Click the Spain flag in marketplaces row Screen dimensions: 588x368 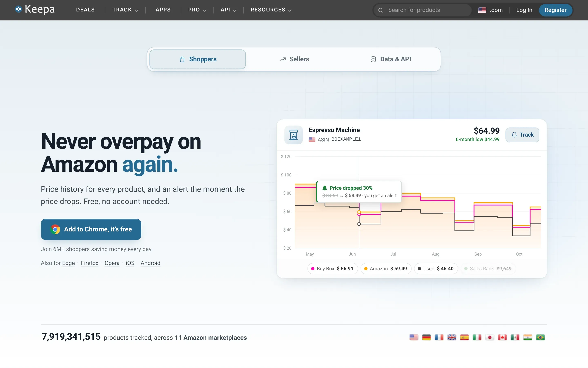tap(464, 337)
